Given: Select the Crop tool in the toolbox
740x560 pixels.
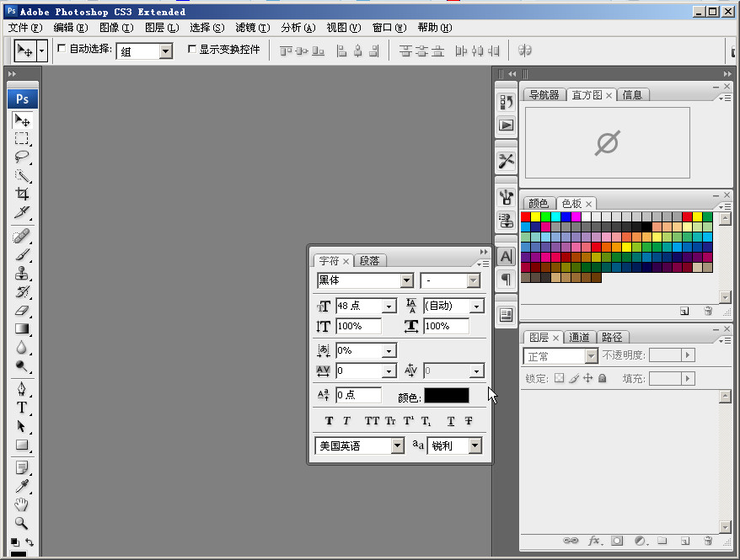Looking at the screenshot, I should tap(23, 194).
